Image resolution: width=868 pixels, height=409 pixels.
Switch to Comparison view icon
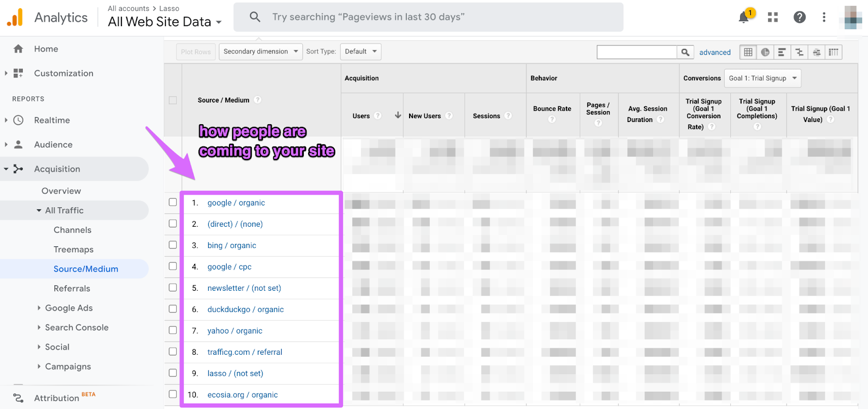click(799, 52)
